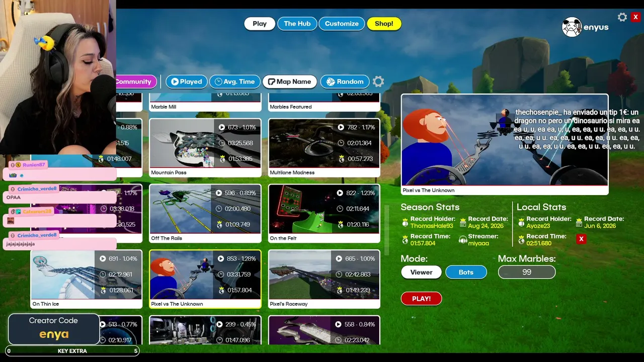The height and width of the screenshot is (362, 644).
Task: Sort maps by Map Name
Action: point(290,81)
